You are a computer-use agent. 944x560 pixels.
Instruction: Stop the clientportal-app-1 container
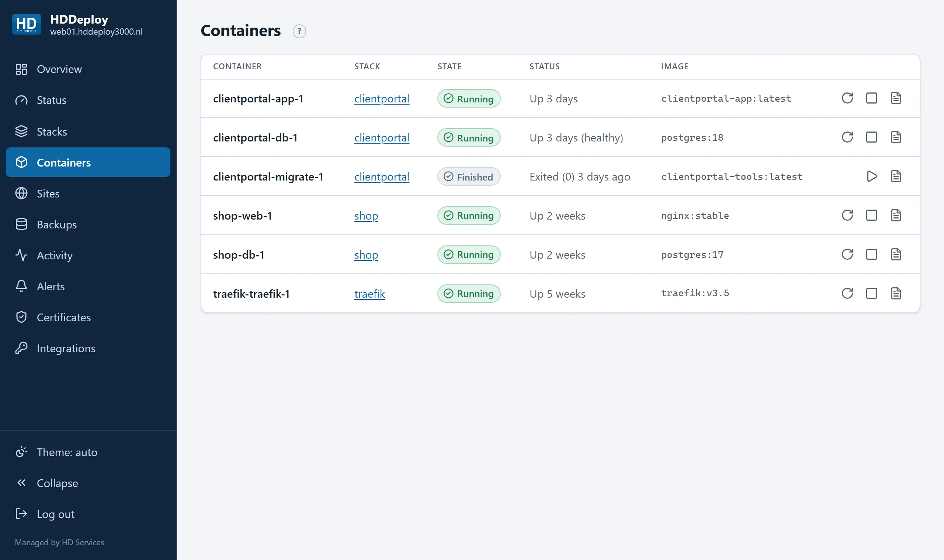tap(871, 98)
